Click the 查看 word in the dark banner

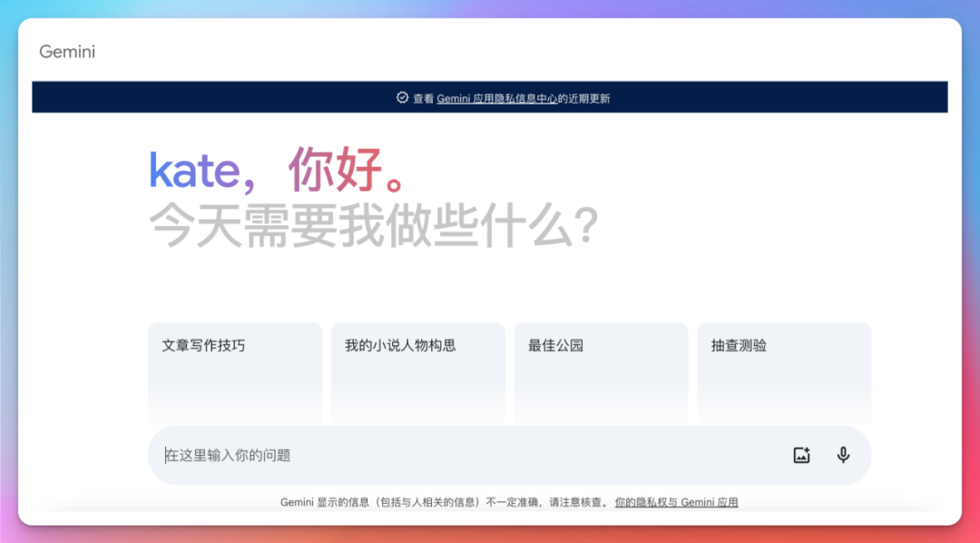[424, 99]
